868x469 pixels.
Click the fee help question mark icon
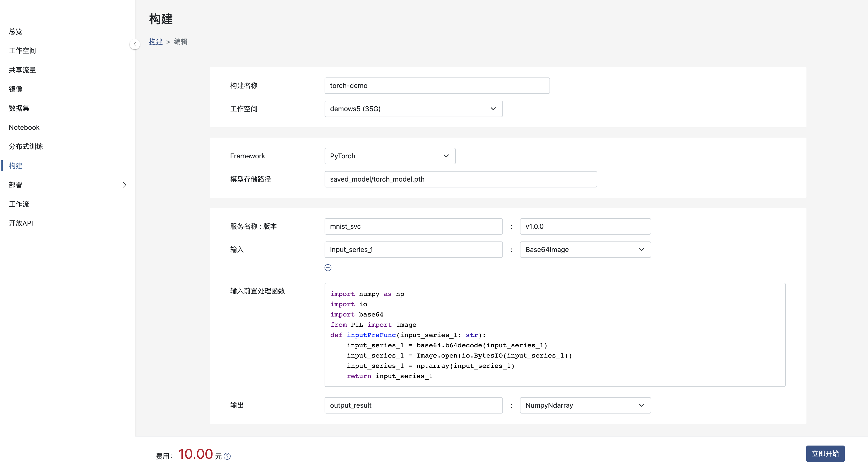(227, 456)
